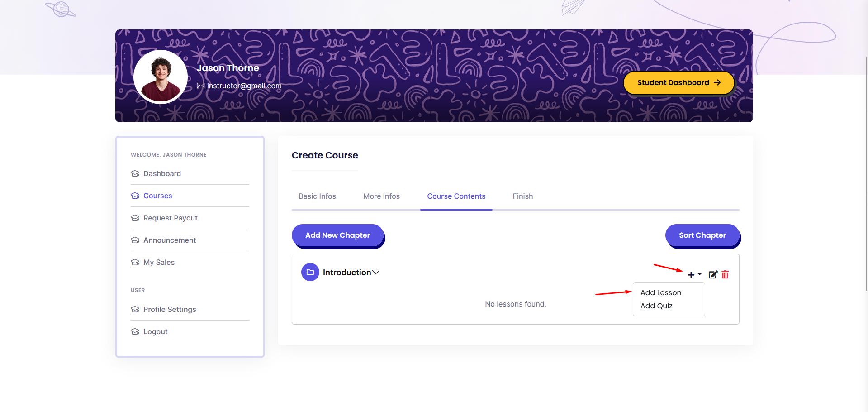Go to Request Payout in sidebar
The width and height of the screenshot is (868, 412).
(170, 218)
